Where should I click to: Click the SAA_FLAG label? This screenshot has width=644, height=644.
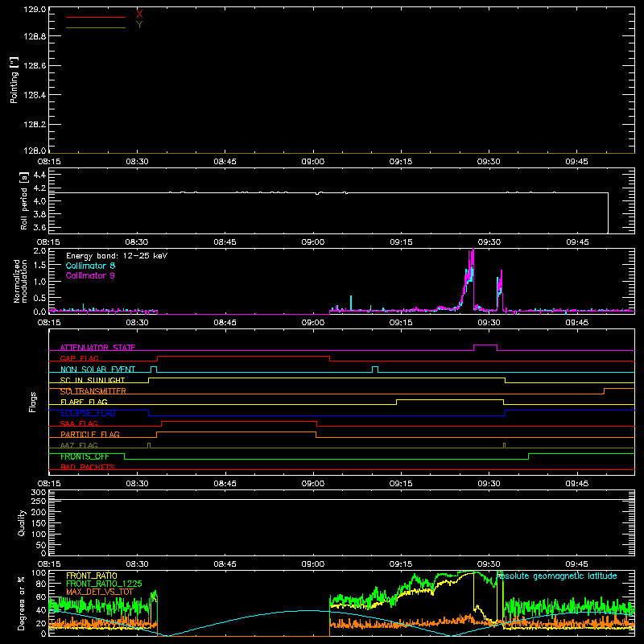pyautogui.click(x=79, y=423)
